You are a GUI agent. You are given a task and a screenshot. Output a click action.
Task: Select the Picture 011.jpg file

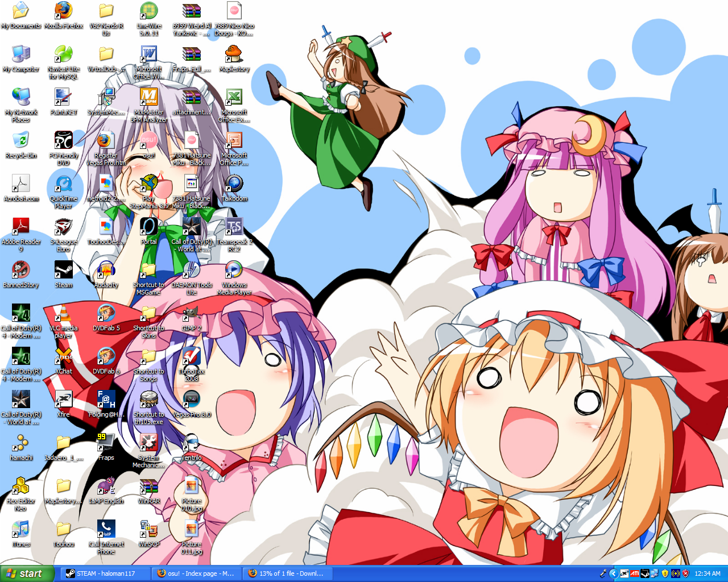192,529
